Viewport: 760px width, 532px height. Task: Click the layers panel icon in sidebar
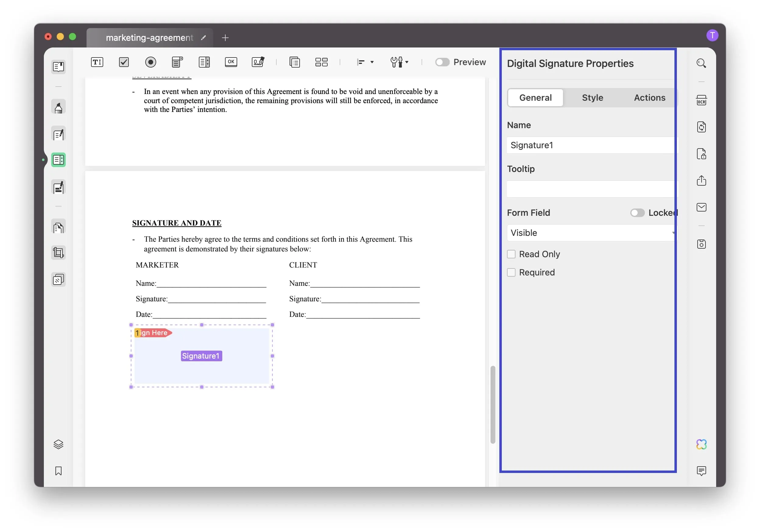(57, 444)
